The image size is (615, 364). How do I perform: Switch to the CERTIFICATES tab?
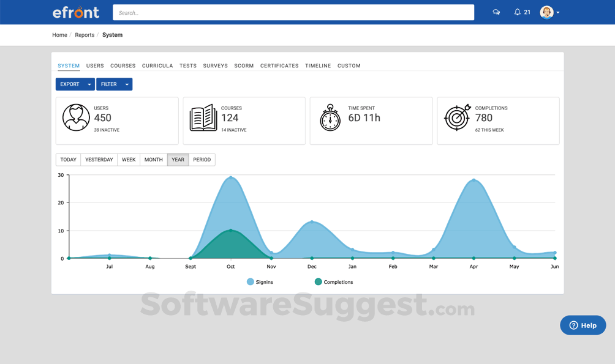coord(279,65)
